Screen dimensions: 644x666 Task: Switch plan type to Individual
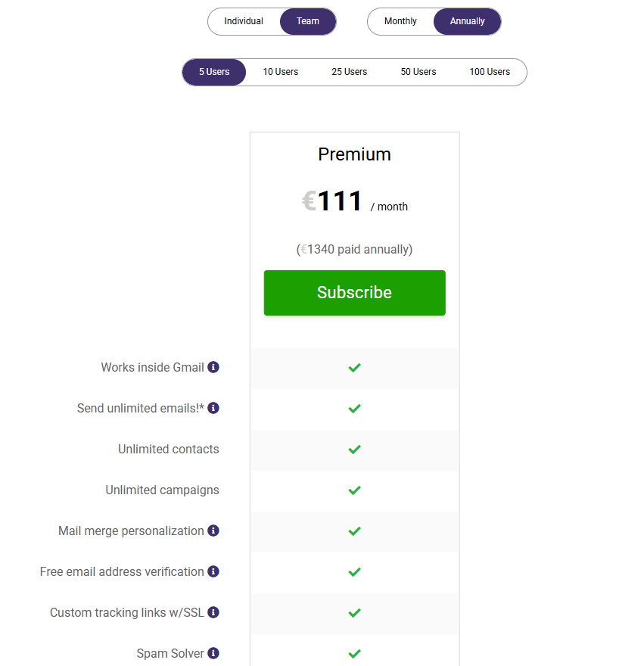(x=244, y=21)
